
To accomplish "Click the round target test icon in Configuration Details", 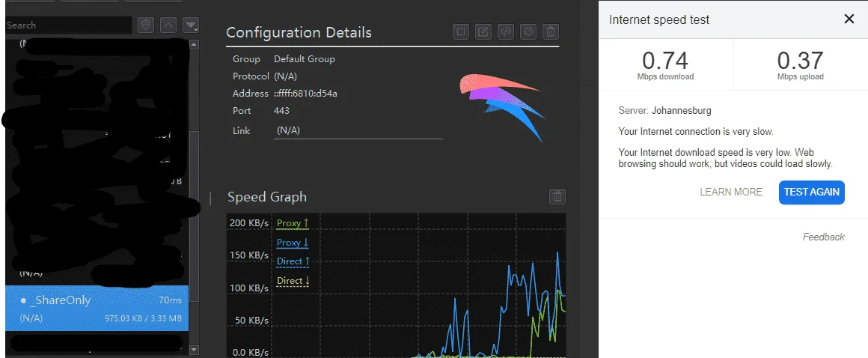I will 528,31.
